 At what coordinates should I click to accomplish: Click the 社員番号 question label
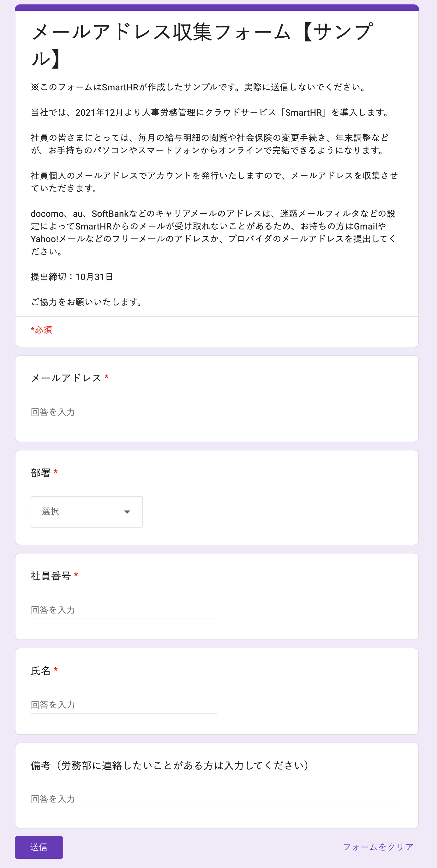click(x=51, y=576)
